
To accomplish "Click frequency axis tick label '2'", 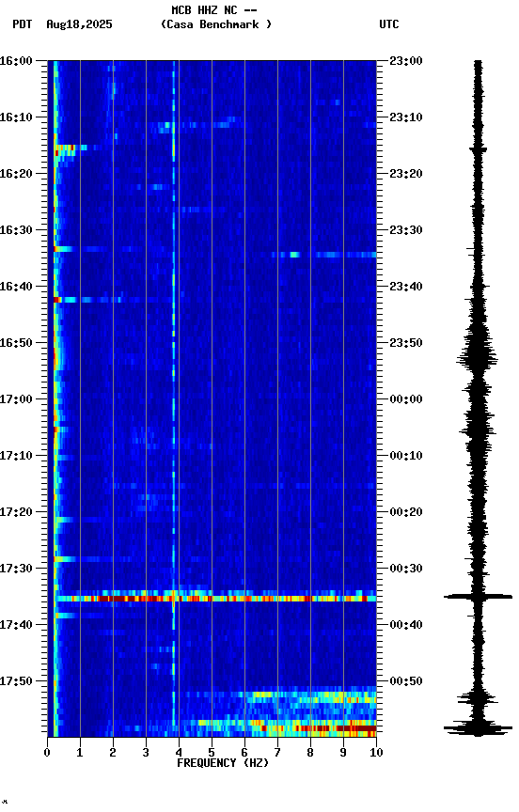I will 113,753.
